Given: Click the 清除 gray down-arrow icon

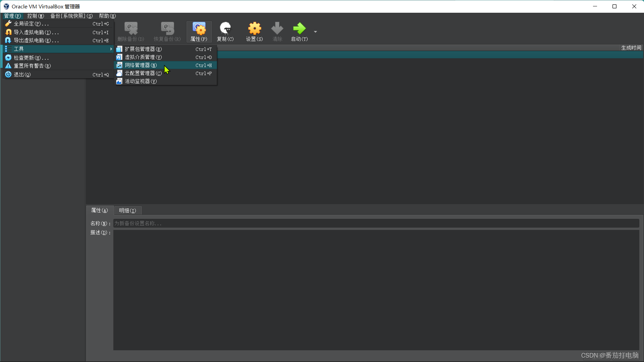Looking at the screenshot, I should pos(277,28).
